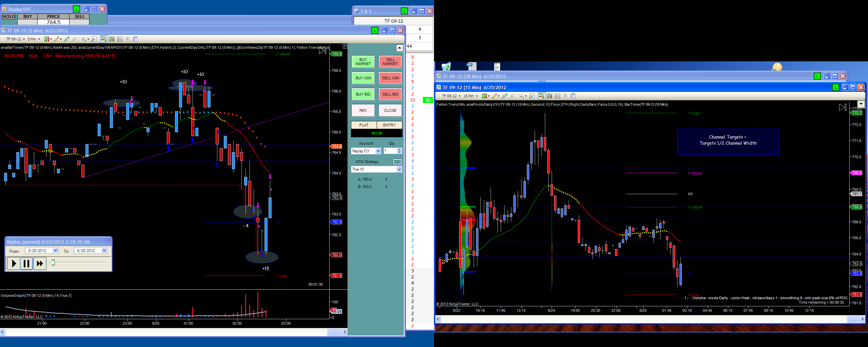This screenshot has width=868, height=347.
Task: Open instrument TF 09-12 dropdown in 15 Min chart
Action: [x=451, y=96]
